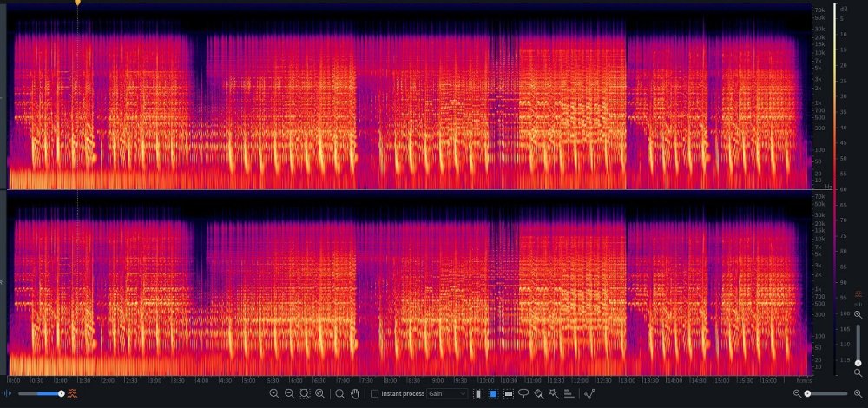Click the zoom out magnifier in bottom toolbar
This screenshot has height=408, width=868.
click(x=289, y=394)
